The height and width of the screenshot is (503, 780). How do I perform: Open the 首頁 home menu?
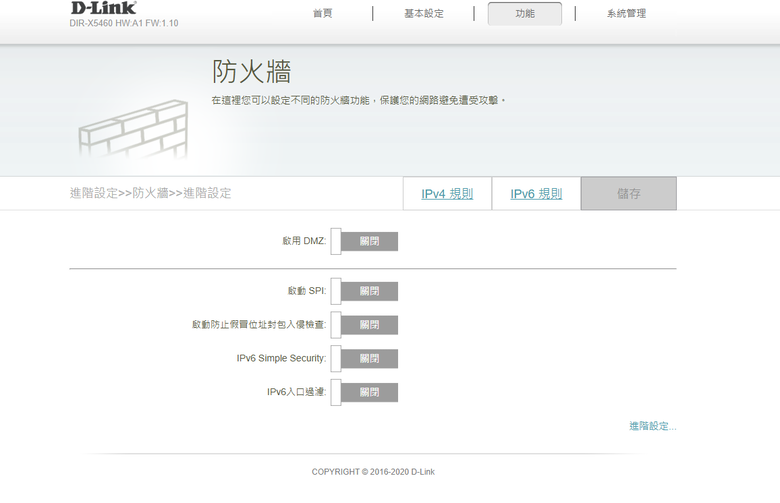[322, 13]
